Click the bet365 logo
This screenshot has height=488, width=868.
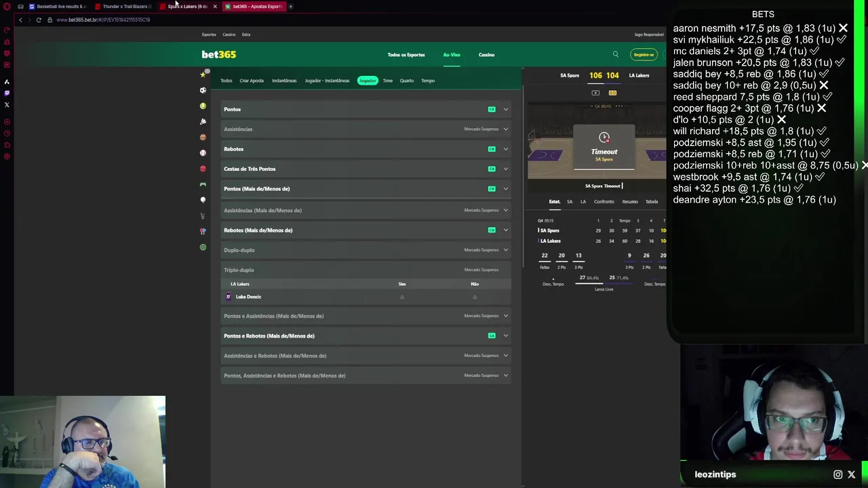click(x=218, y=54)
